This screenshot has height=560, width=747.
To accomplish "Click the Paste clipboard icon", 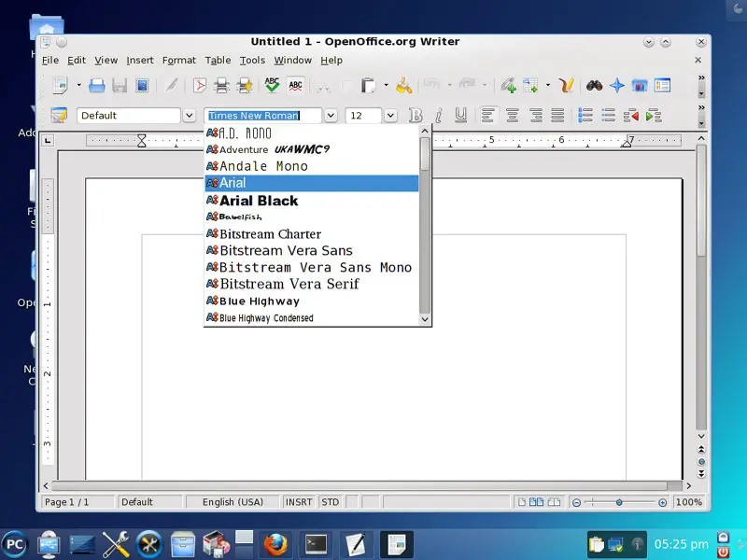I will point(368,86).
